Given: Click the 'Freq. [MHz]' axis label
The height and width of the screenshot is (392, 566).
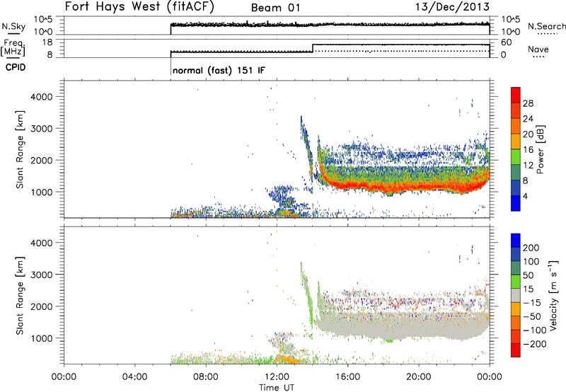Looking at the screenshot, I should click(13, 48).
